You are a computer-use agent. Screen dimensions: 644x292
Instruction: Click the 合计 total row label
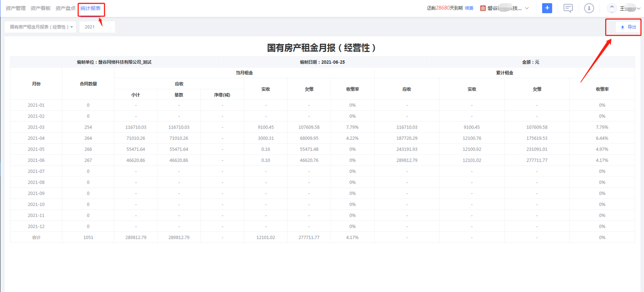[36, 238]
